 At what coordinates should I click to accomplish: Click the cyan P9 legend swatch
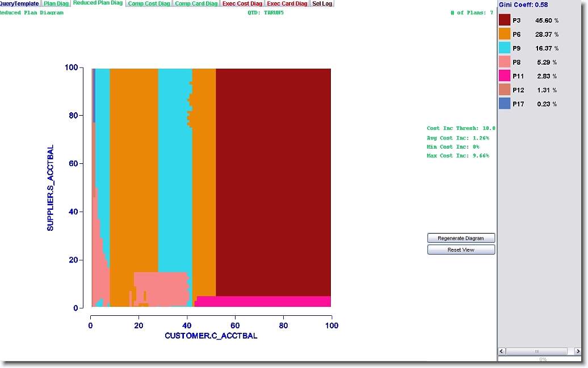coord(505,48)
